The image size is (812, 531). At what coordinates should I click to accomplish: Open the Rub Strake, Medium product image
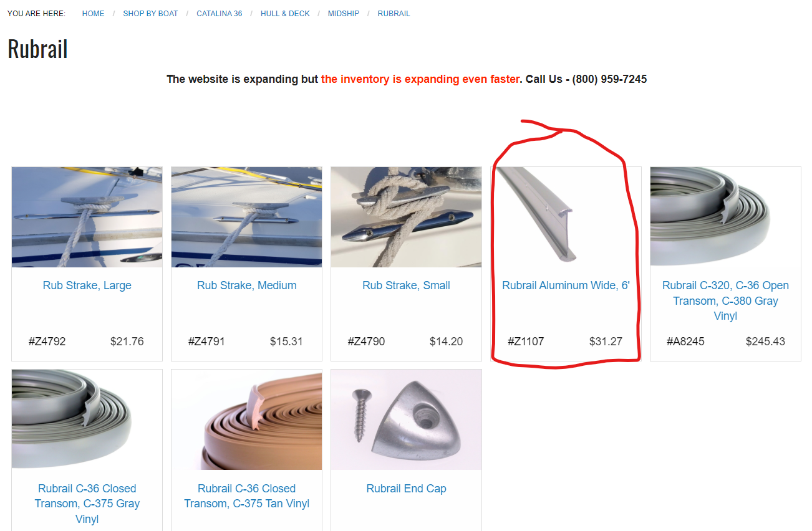(247, 217)
